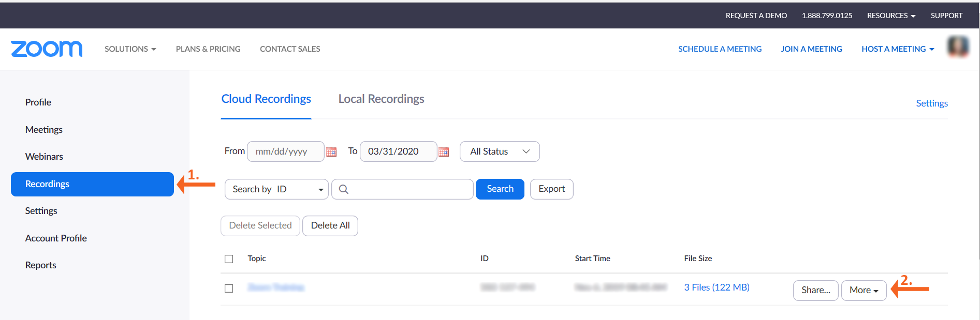Open the Solutions menu

coord(130,49)
